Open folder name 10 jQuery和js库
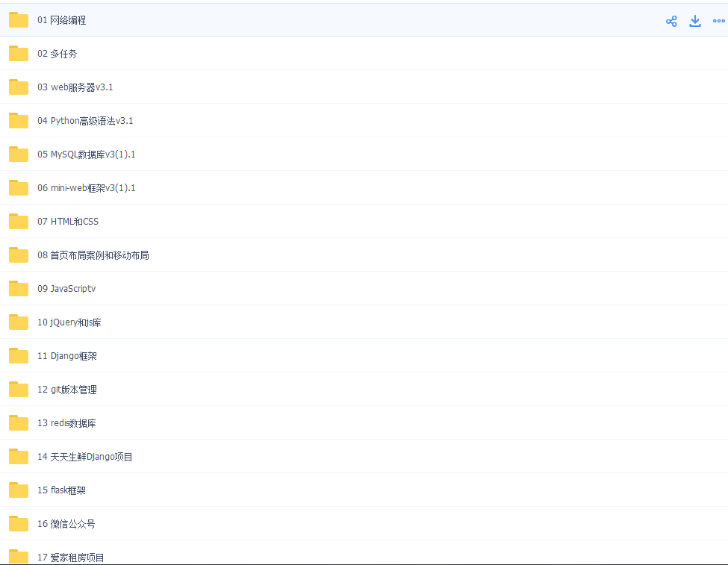 coord(69,322)
